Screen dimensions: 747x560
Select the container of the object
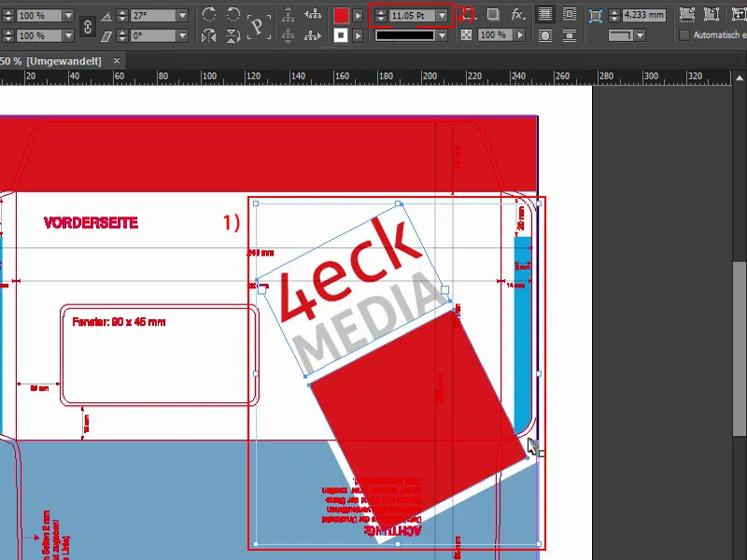pyautogui.click(x=288, y=15)
